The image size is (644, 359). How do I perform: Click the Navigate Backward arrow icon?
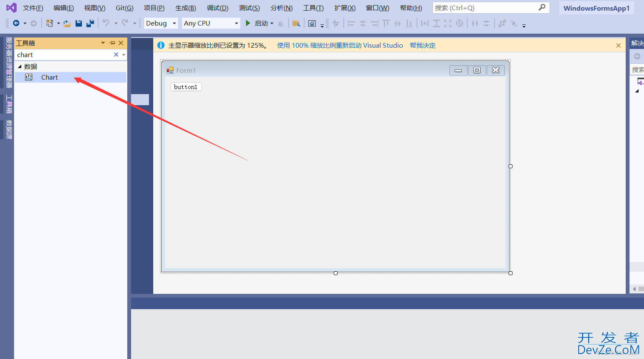(x=16, y=23)
